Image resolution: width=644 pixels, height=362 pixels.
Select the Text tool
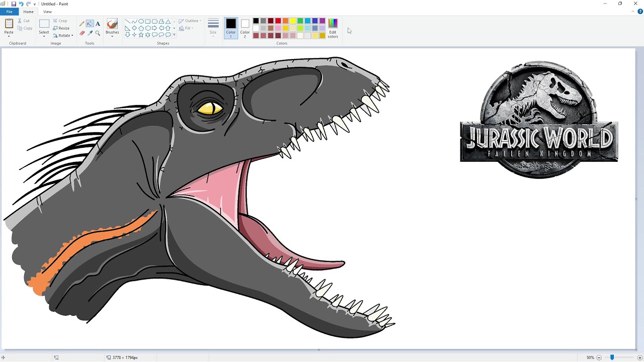(98, 24)
